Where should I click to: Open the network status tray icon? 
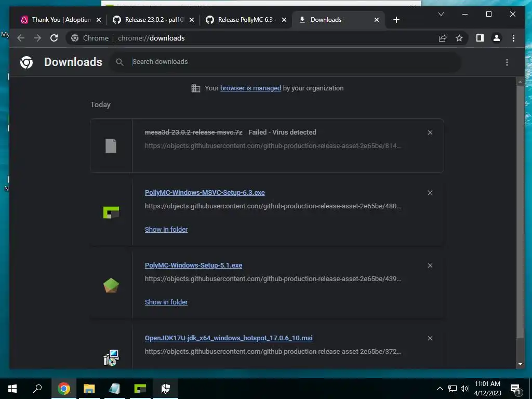tap(453, 389)
